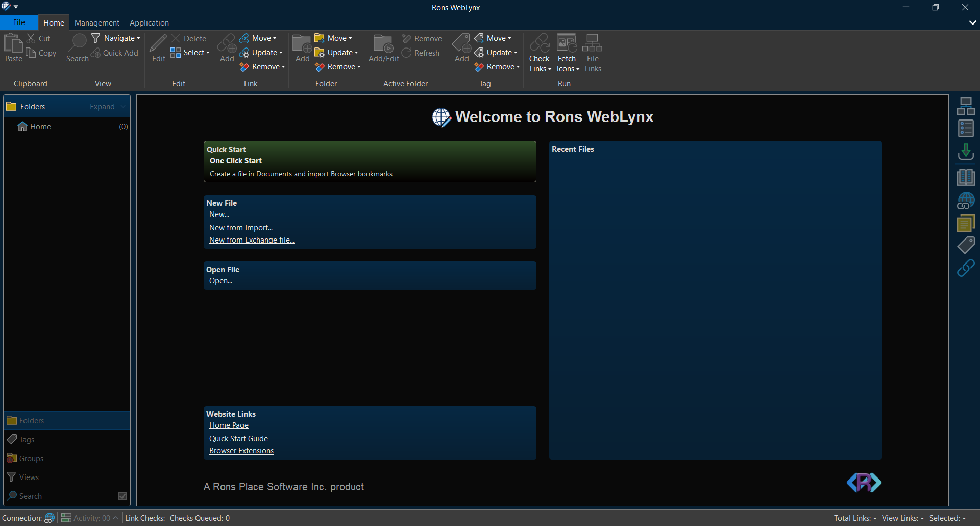Click Refresh in Active Folder group
Viewport: 980px width, 526px height.
[421, 53]
